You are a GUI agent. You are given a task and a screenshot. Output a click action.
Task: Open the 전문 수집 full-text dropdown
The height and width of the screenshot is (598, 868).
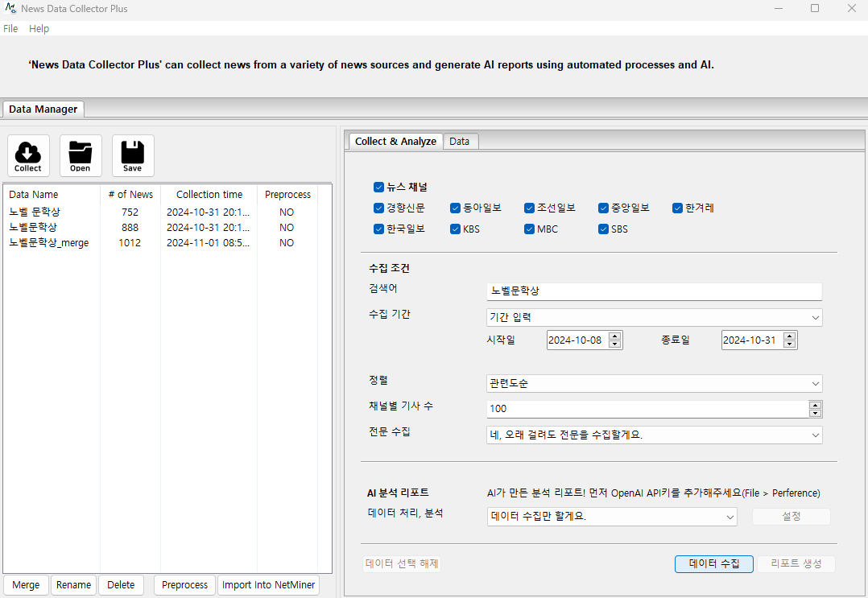655,435
